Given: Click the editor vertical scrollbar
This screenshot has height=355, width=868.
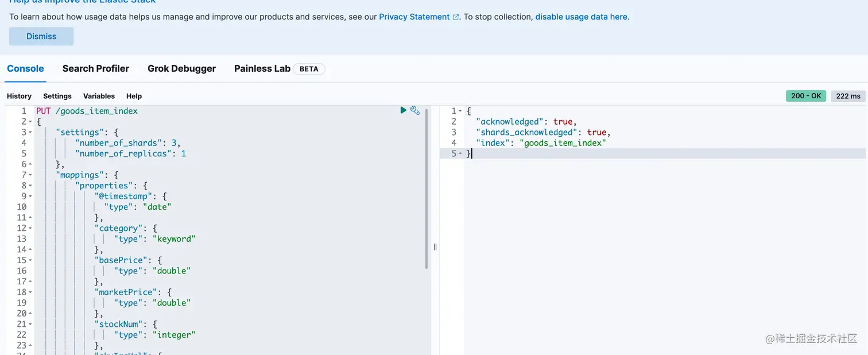Looking at the screenshot, I should click(x=428, y=188).
